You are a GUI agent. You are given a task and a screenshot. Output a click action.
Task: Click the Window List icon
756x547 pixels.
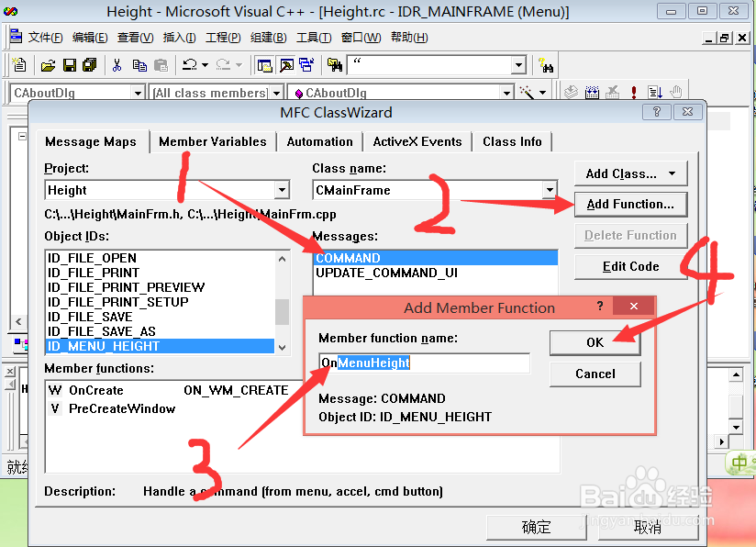pyautogui.click(x=306, y=64)
